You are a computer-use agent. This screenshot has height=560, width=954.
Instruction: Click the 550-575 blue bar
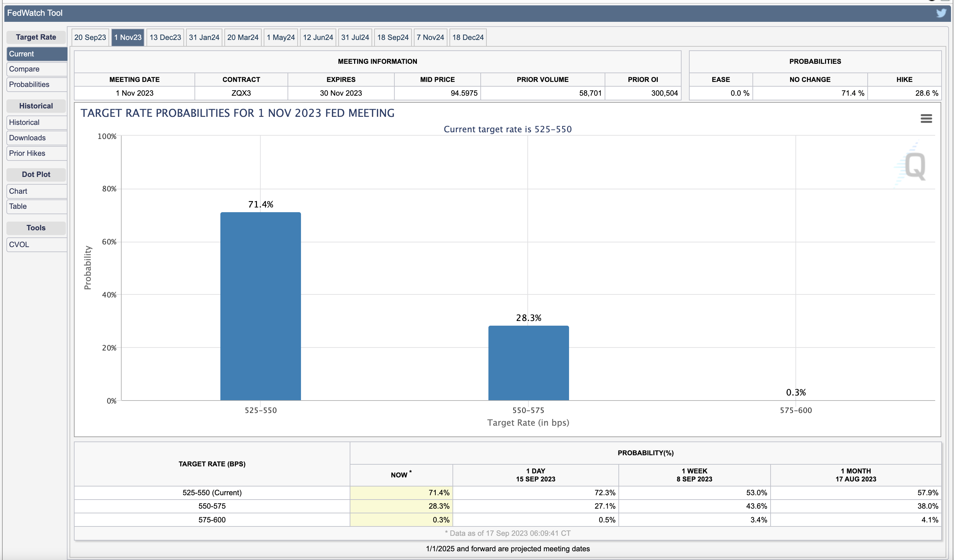coord(528,363)
